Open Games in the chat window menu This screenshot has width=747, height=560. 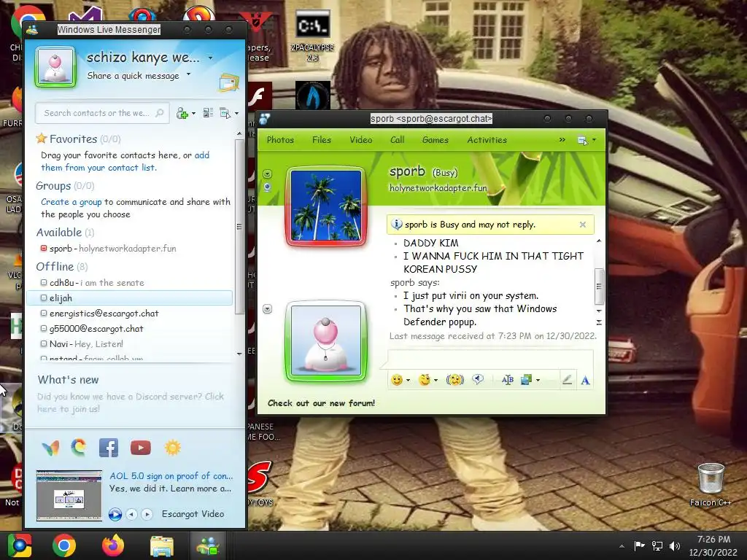(x=436, y=140)
